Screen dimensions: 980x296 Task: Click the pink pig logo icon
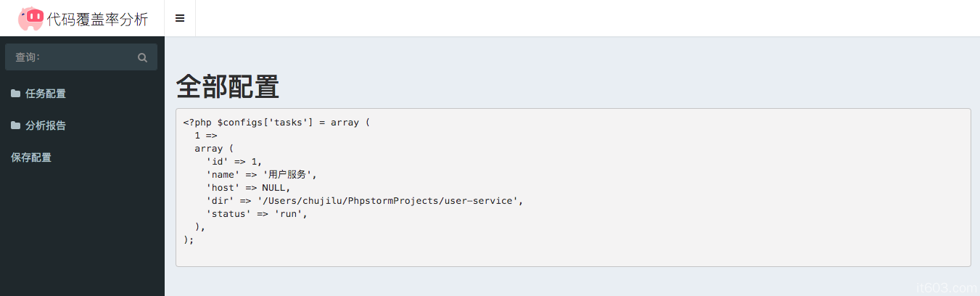point(30,18)
